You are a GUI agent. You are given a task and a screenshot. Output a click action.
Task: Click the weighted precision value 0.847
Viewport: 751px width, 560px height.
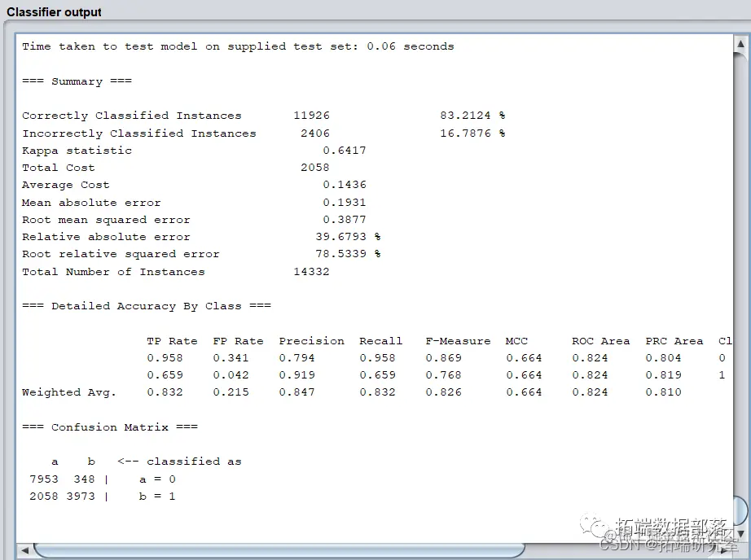pos(297,392)
